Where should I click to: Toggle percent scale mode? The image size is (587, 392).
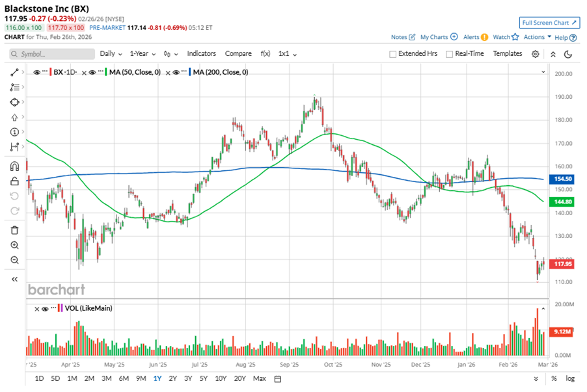554,378
